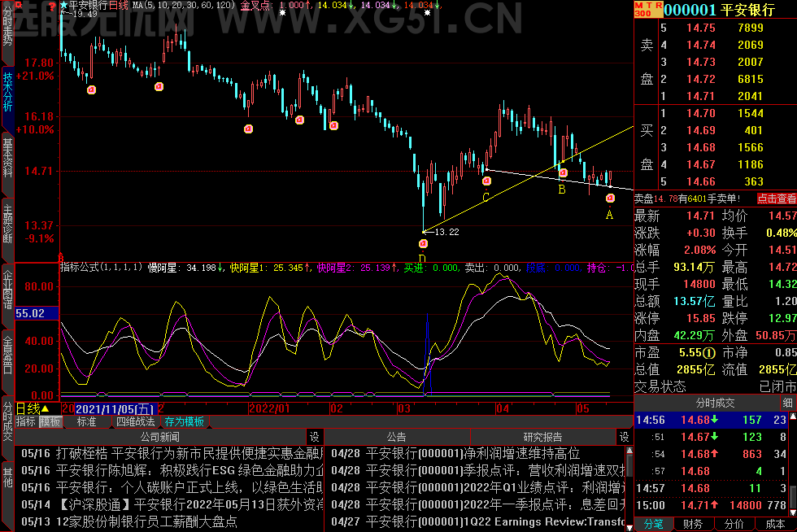
Task: Click the cyan star favorite icon
Action: tap(64, 5)
